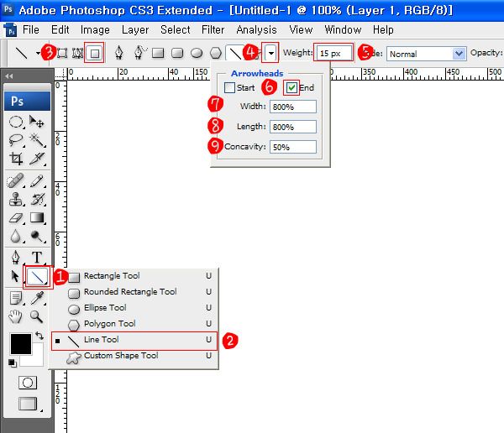Uncheck the End arrowhead checkbox

pyautogui.click(x=291, y=87)
